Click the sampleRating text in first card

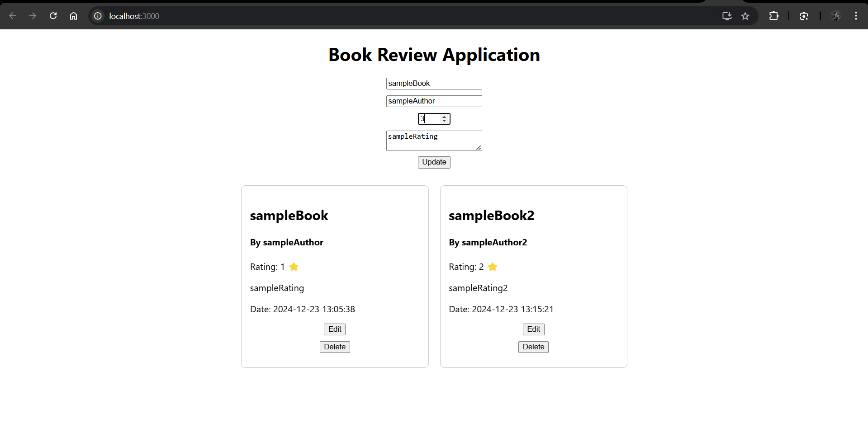(277, 288)
